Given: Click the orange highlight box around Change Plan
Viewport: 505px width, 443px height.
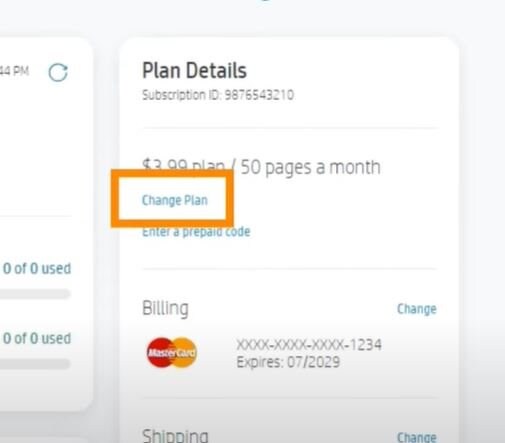Looking at the screenshot, I should pyautogui.click(x=172, y=199).
